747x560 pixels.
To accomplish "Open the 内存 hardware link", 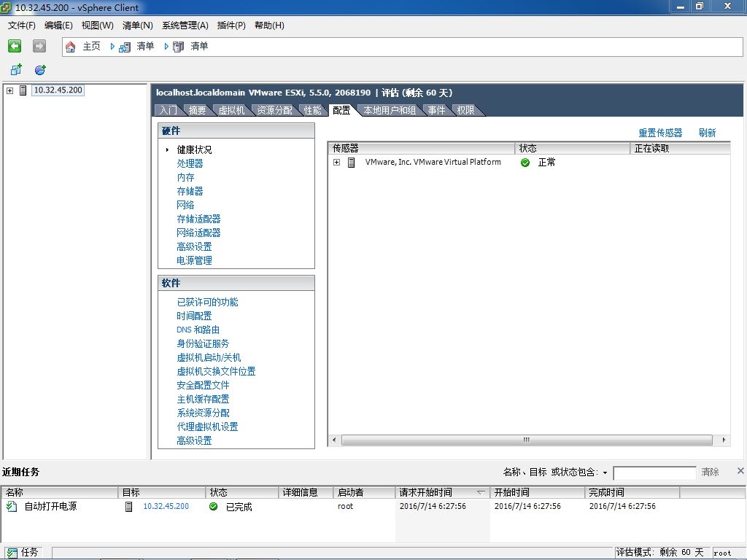I will click(x=185, y=177).
